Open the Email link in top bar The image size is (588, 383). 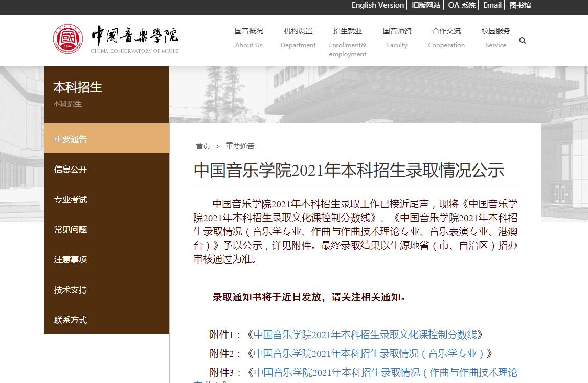pos(492,5)
